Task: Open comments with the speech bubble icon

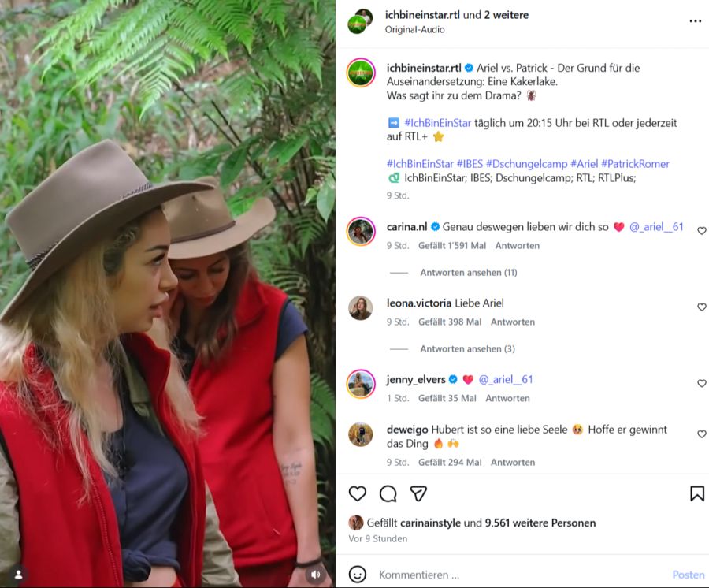Action: pyautogui.click(x=388, y=494)
